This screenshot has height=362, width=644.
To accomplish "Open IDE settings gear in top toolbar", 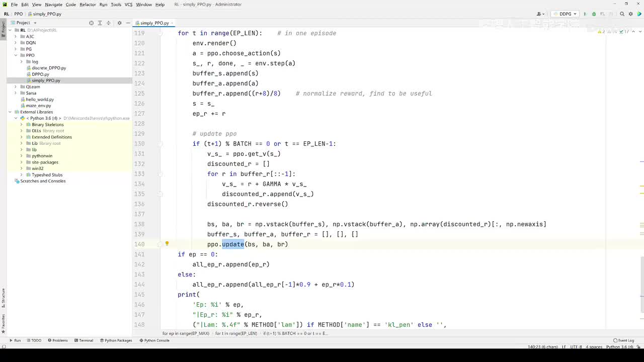I will click(630, 14).
